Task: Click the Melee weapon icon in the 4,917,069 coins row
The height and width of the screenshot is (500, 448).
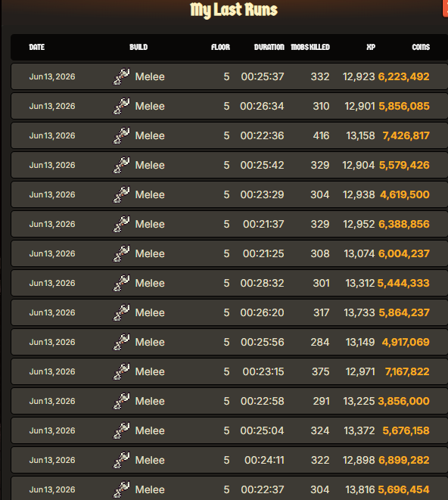Action: 121,342
